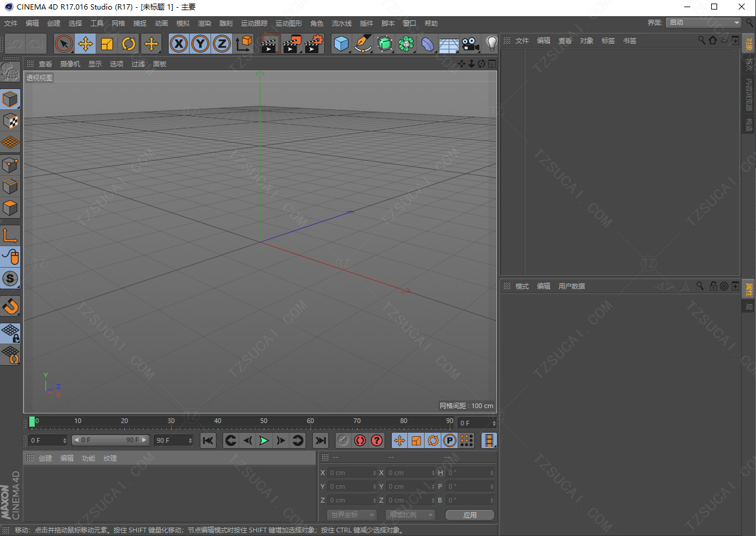Toggle Z axis lock
The image size is (756, 536).
pos(222,44)
